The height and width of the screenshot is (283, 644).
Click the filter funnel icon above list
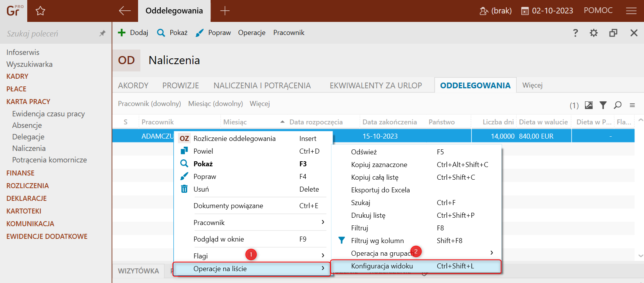pos(603,105)
